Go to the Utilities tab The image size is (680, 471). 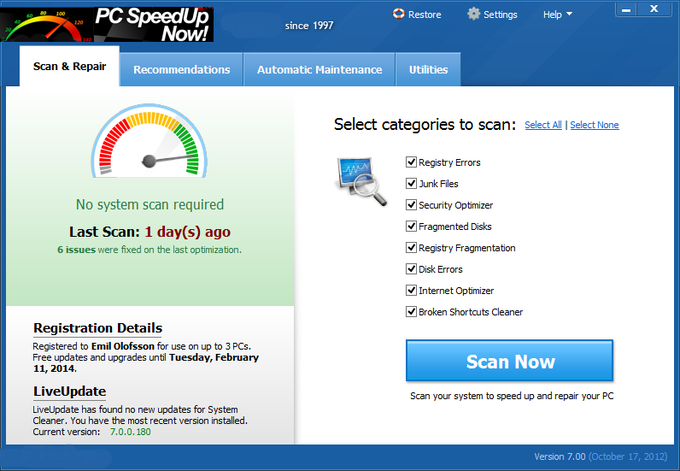pyautogui.click(x=428, y=70)
